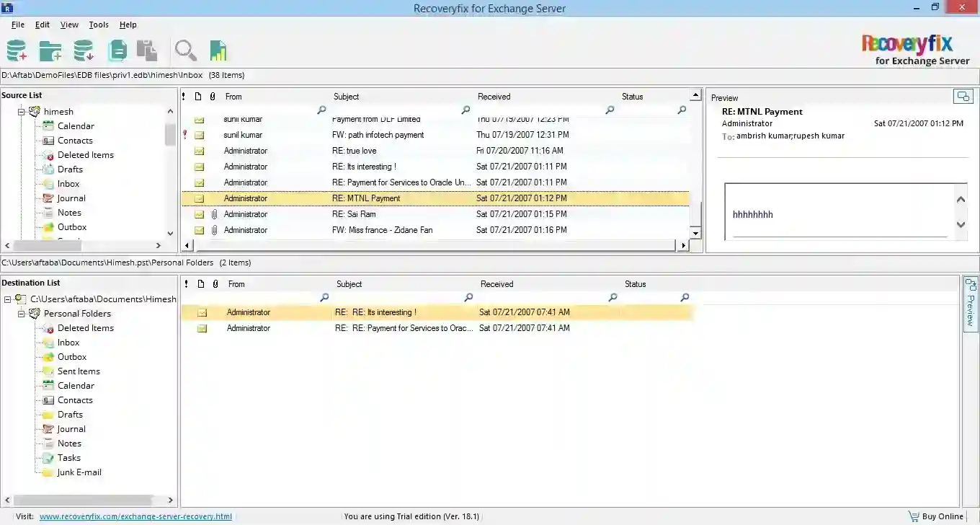Viewport: 980px width, 525px height.
Task: Click envelope icon of RE: true love email
Action: pyautogui.click(x=199, y=151)
